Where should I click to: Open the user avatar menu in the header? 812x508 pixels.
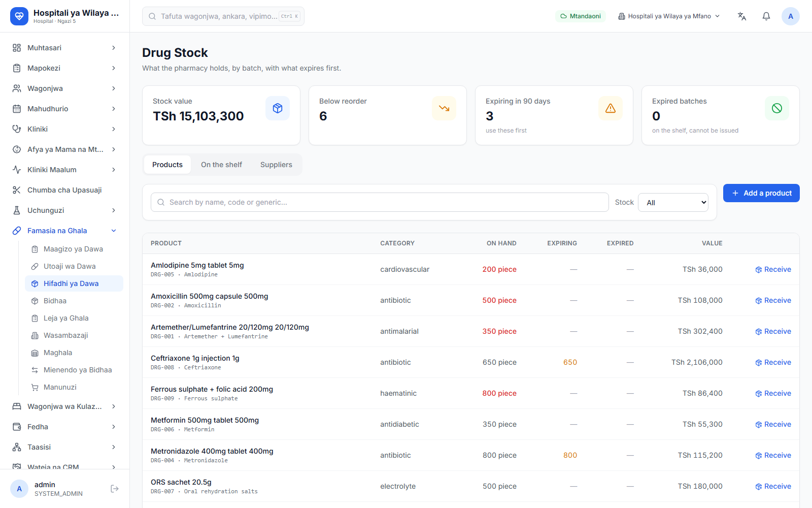click(791, 16)
